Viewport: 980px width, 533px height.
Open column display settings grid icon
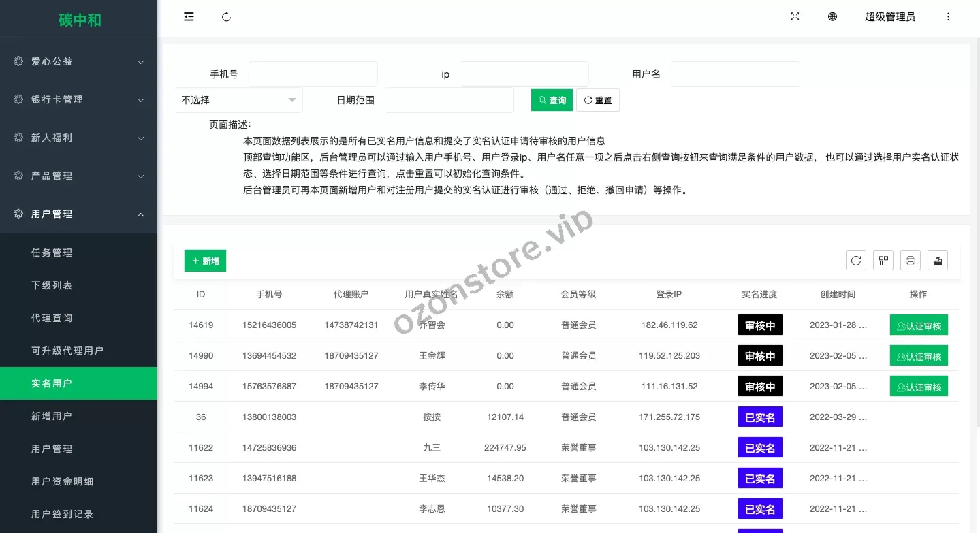(883, 260)
